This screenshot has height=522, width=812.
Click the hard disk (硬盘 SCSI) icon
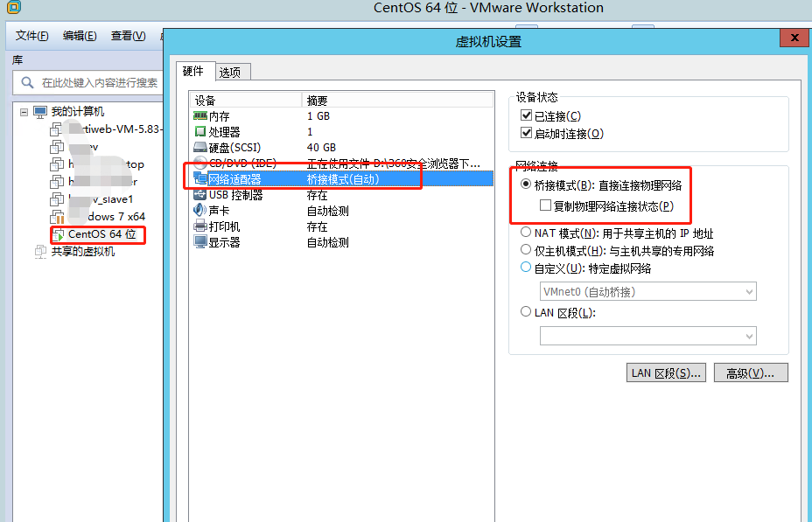pyautogui.click(x=199, y=148)
